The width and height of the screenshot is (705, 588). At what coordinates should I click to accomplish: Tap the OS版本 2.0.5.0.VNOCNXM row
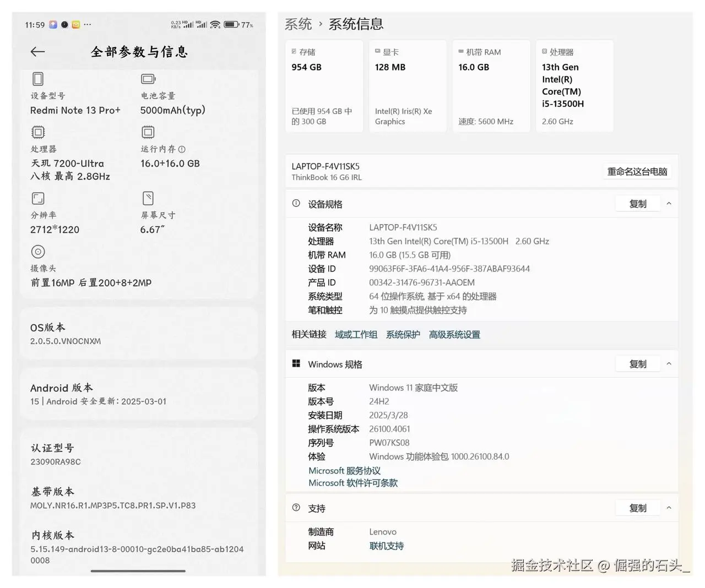[x=139, y=334]
